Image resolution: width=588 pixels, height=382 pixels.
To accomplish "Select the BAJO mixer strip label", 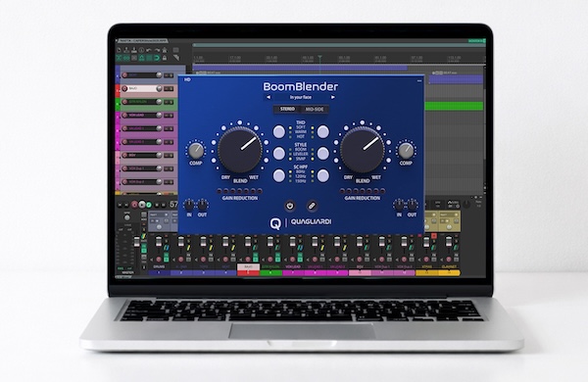I will pos(248,266).
